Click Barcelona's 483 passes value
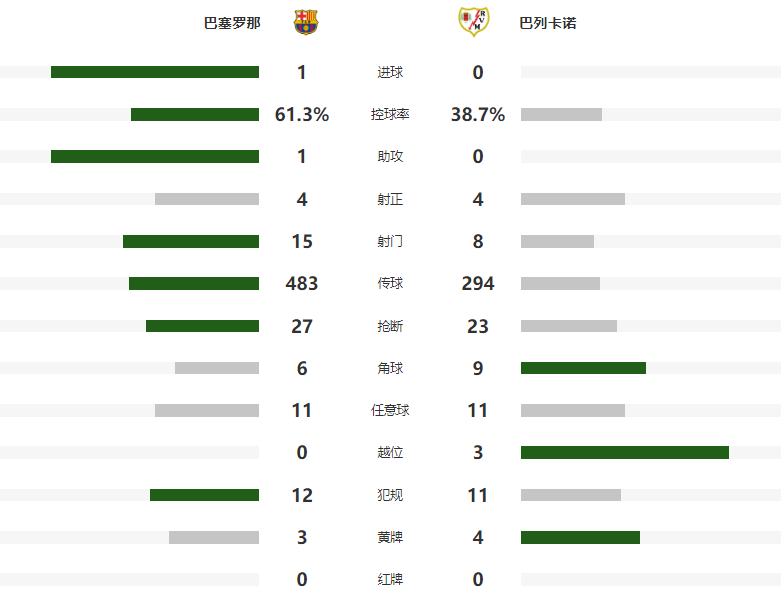The height and width of the screenshot is (616, 782). [x=302, y=284]
